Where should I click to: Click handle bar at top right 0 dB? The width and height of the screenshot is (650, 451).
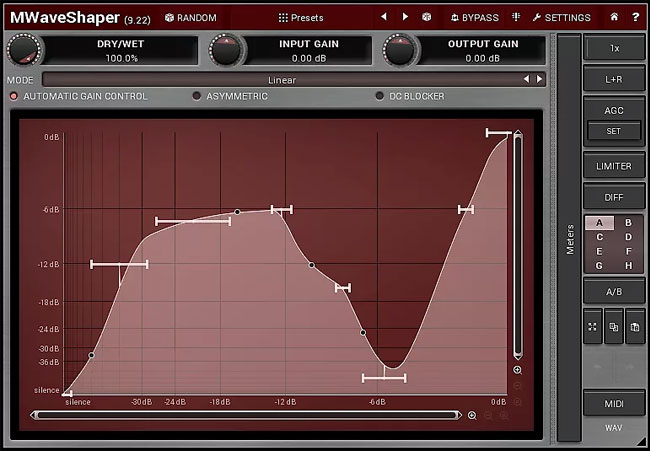(x=499, y=133)
